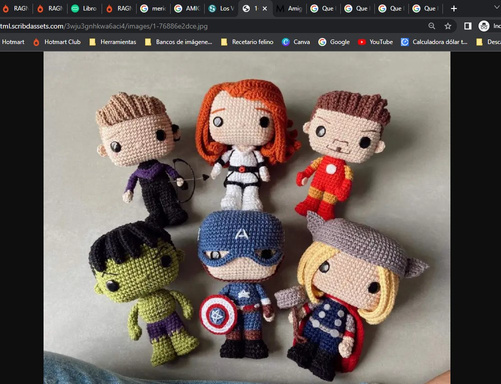Screen dimensions: 501x384
Task: Expand the Herramientas bookmarks folder
Action: pyautogui.click(x=113, y=42)
